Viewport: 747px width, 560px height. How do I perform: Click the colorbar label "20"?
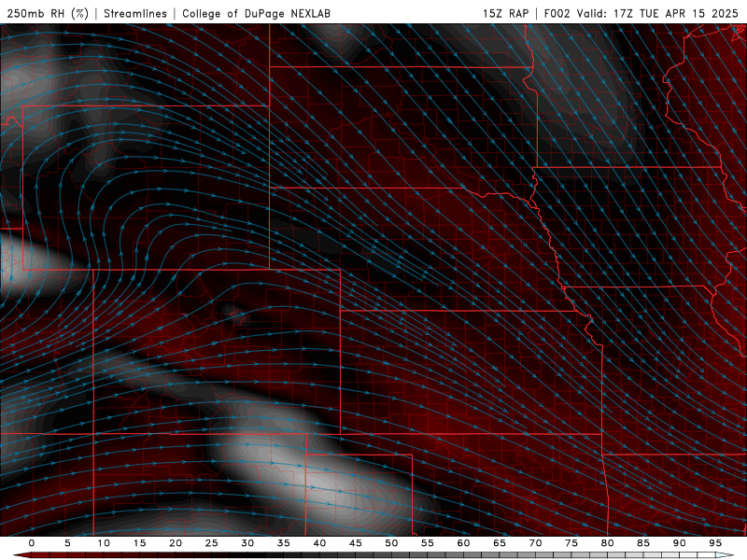[176, 543]
